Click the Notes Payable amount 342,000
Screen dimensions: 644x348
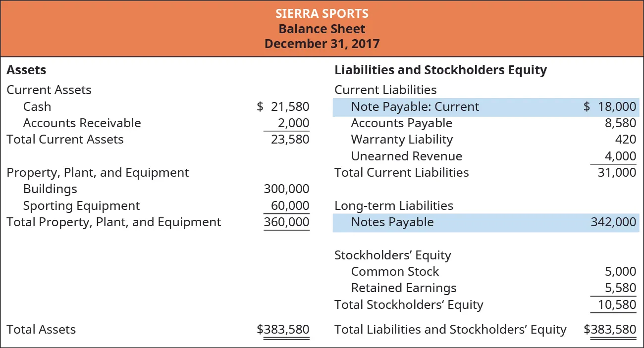[613, 222]
